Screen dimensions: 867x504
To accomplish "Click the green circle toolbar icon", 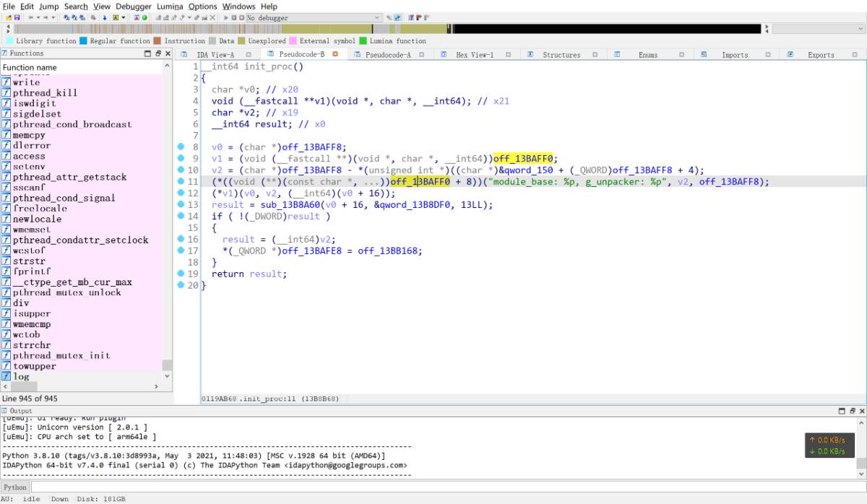I will (x=145, y=17).
